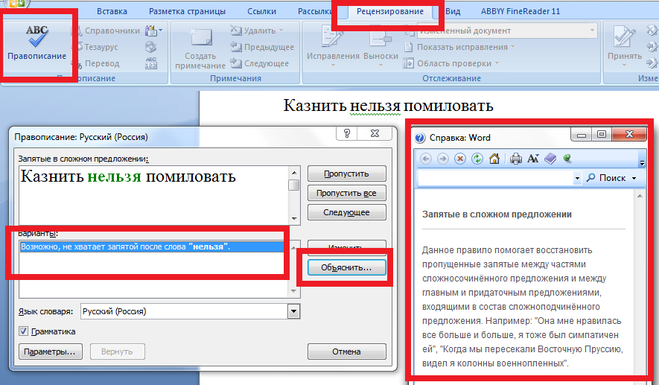Open the Измененный документ dropdown in ribbon
This screenshot has height=385, width=659.
click(x=592, y=30)
